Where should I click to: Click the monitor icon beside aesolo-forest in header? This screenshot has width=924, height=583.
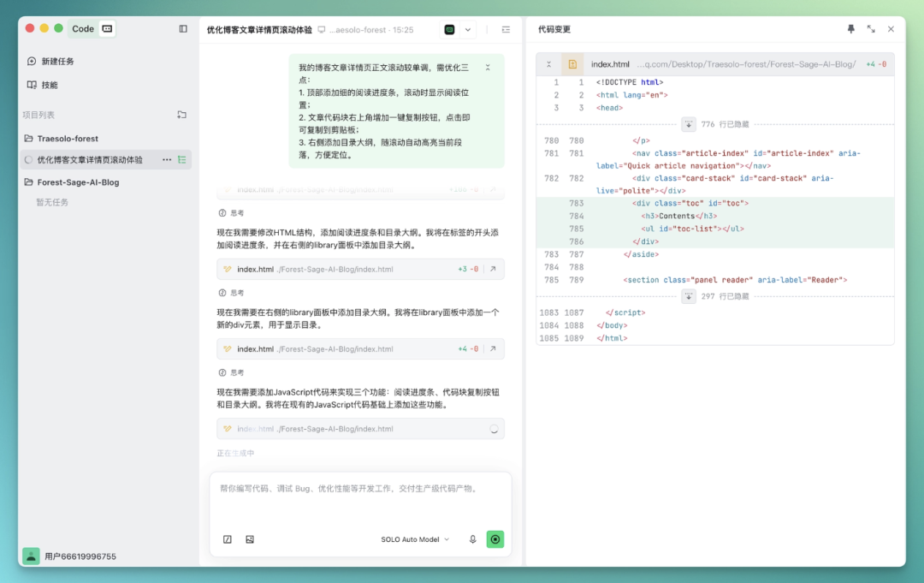click(x=322, y=29)
